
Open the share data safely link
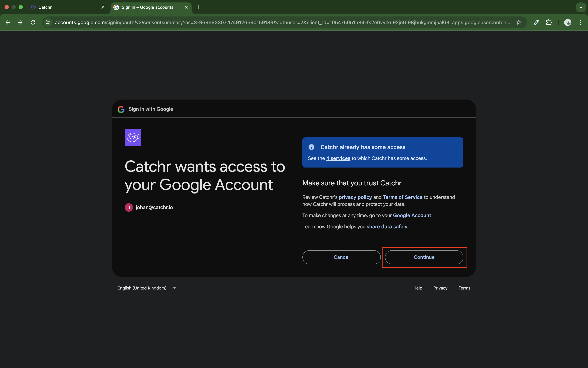pyautogui.click(x=387, y=227)
